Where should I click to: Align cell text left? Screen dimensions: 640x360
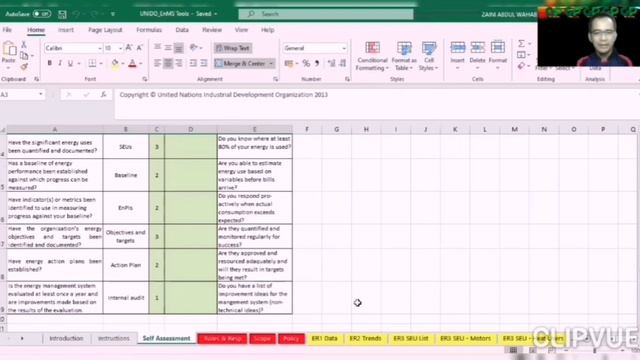point(157,63)
